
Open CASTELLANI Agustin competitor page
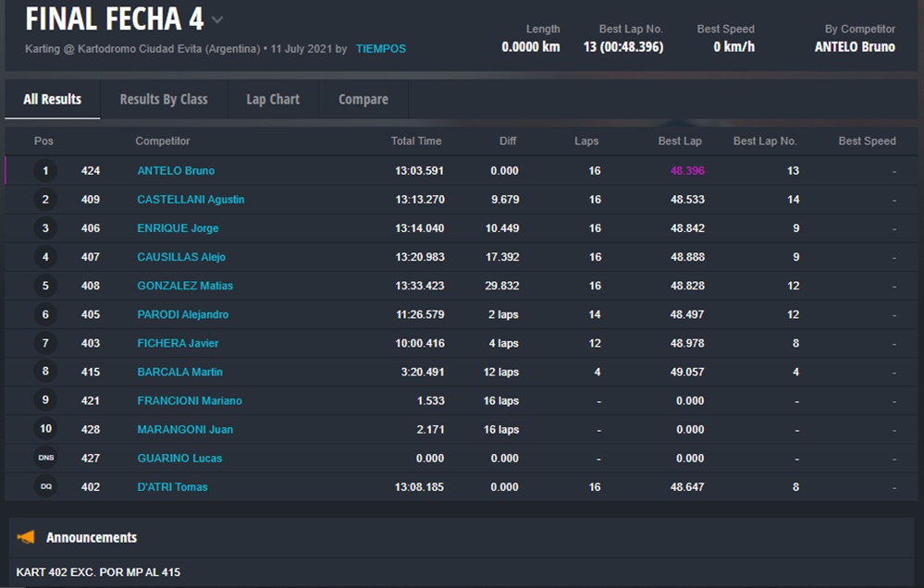pos(191,200)
